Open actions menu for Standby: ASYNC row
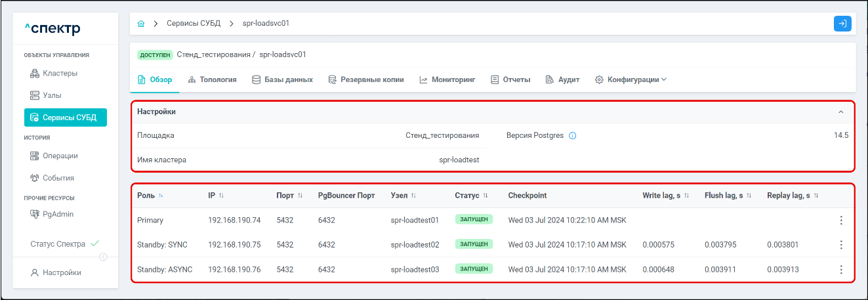Viewport: 868px width, 300px height. point(841,270)
